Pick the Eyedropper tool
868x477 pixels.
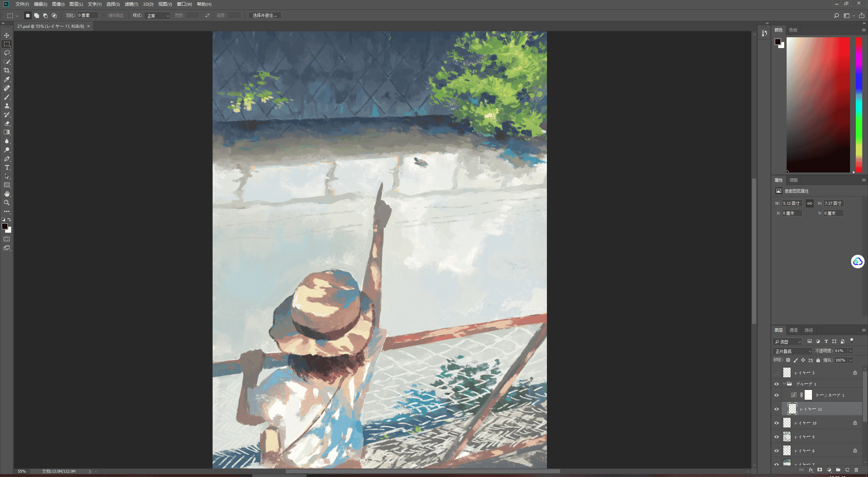click(7, 79)
